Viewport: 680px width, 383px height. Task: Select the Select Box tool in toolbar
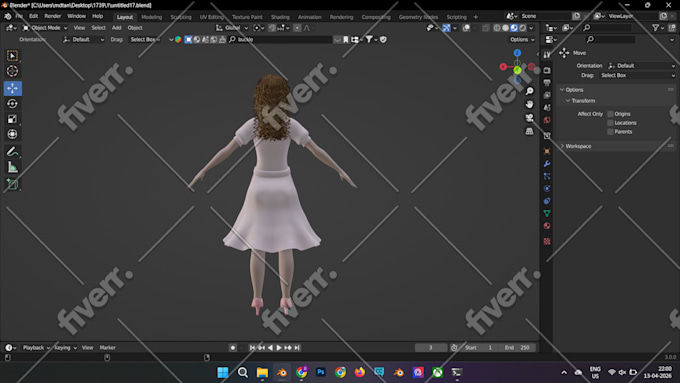point(13,56)
